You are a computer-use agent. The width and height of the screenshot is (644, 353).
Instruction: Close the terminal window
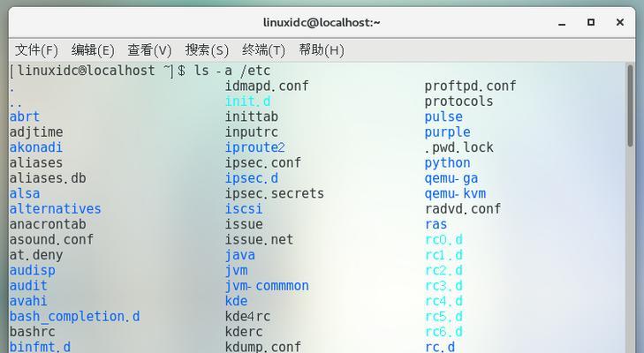tap(620, 22)
